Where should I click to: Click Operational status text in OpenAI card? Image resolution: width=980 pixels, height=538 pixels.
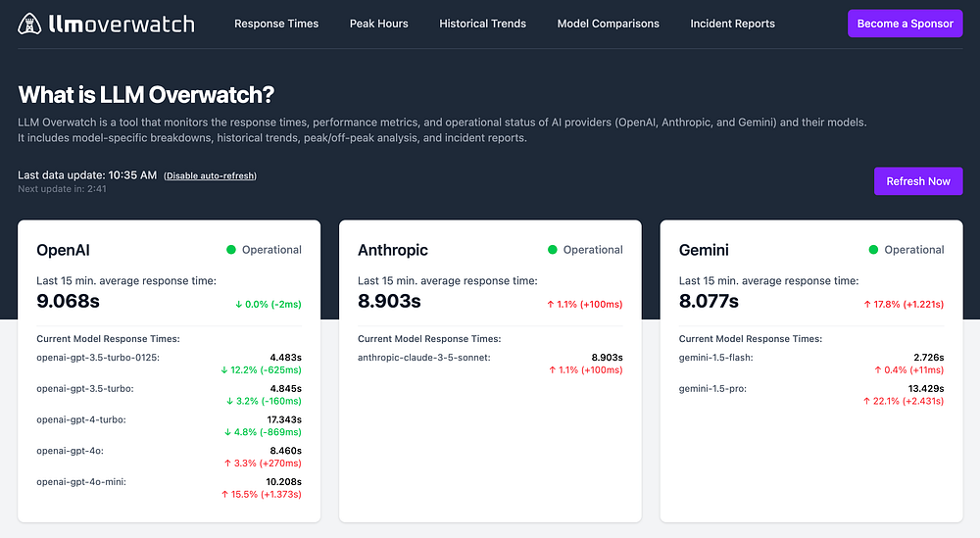(x=271, y=250)
